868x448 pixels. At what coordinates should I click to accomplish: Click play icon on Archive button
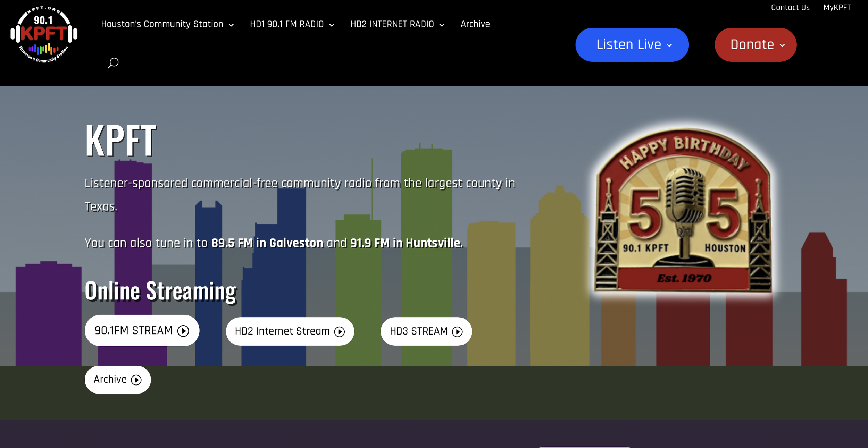(x=136, y=380)
